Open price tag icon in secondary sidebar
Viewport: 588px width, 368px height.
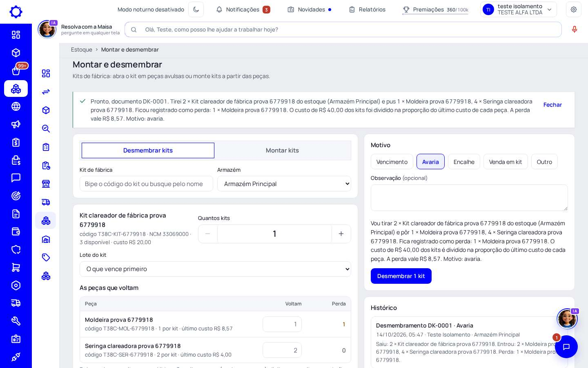46,257
